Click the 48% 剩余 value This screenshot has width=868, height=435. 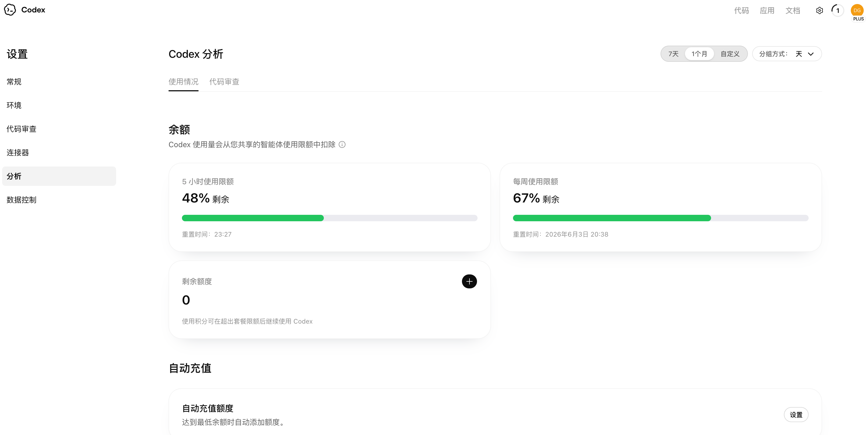(206, 198)
